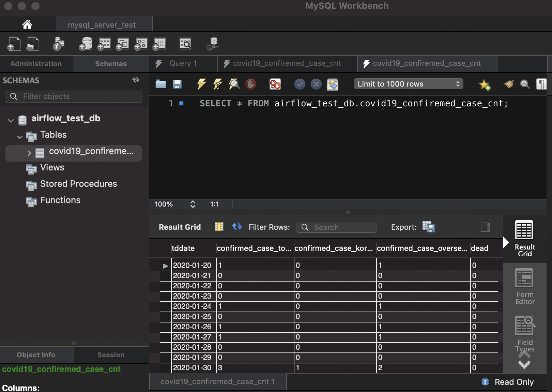Screen dimensions: 552x392
Task: Collapse the result side panel arrow
Action: [506, 242]
